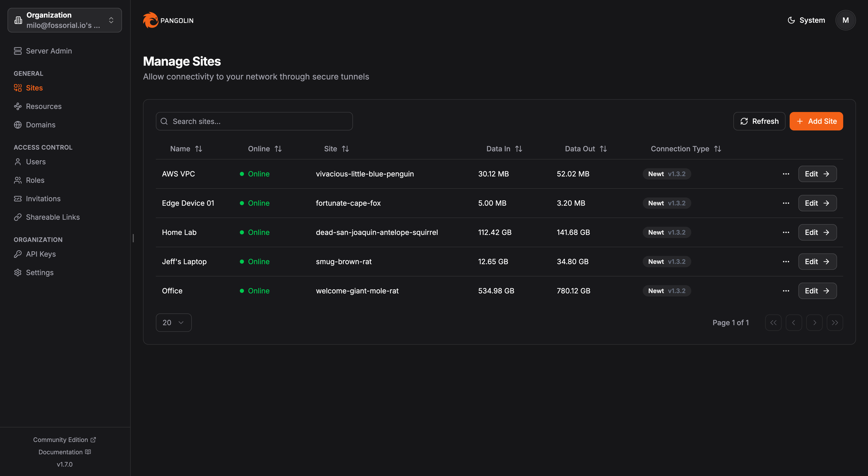Viewport: 868px width, 476px height.
Task: Expand the Organization selector
Action: [65, 20]
